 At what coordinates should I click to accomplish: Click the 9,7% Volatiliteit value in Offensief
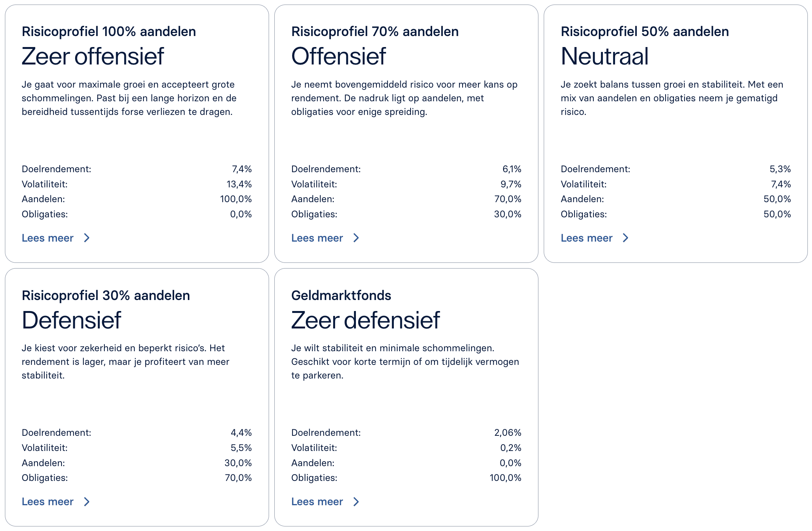[511, 184]
